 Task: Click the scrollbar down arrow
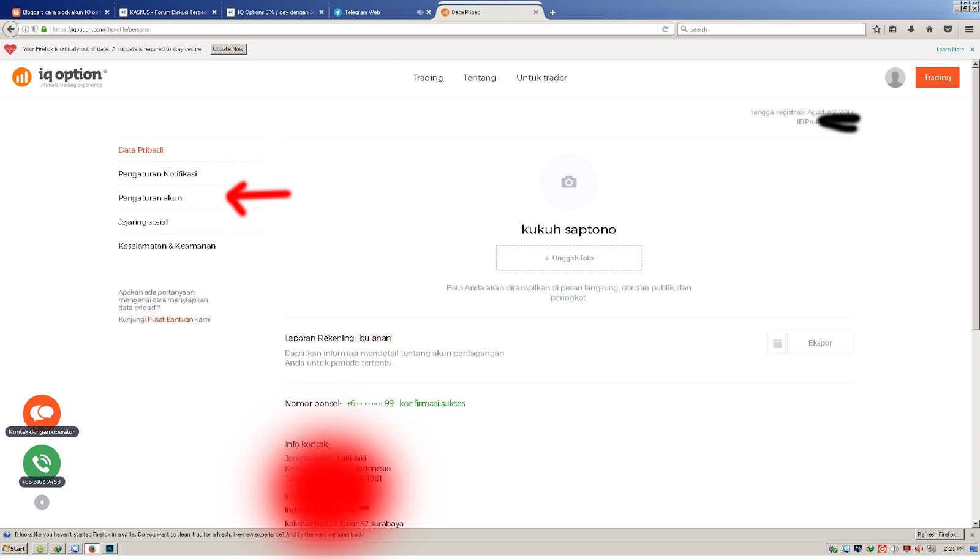[x=976, y=524]
